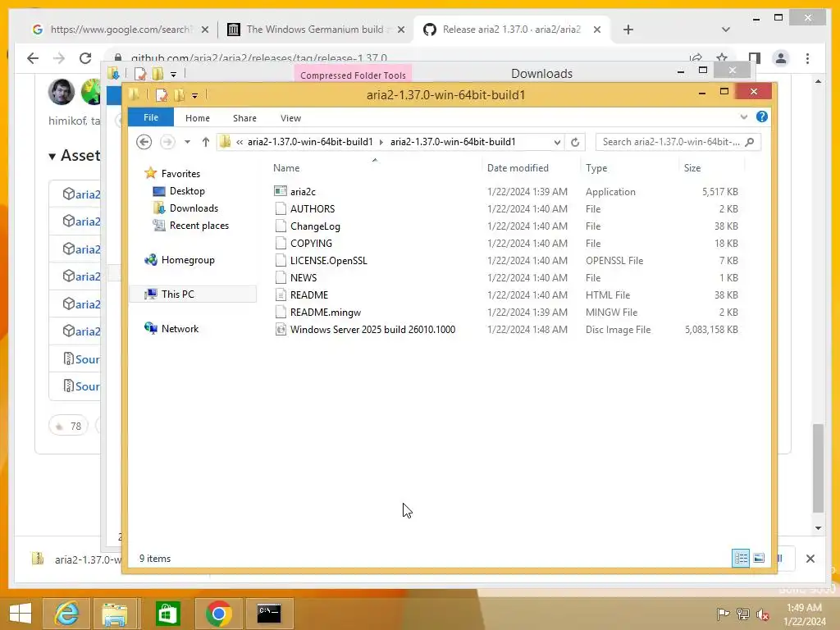Close Chrome downloads bar

(x=810, y=558)
